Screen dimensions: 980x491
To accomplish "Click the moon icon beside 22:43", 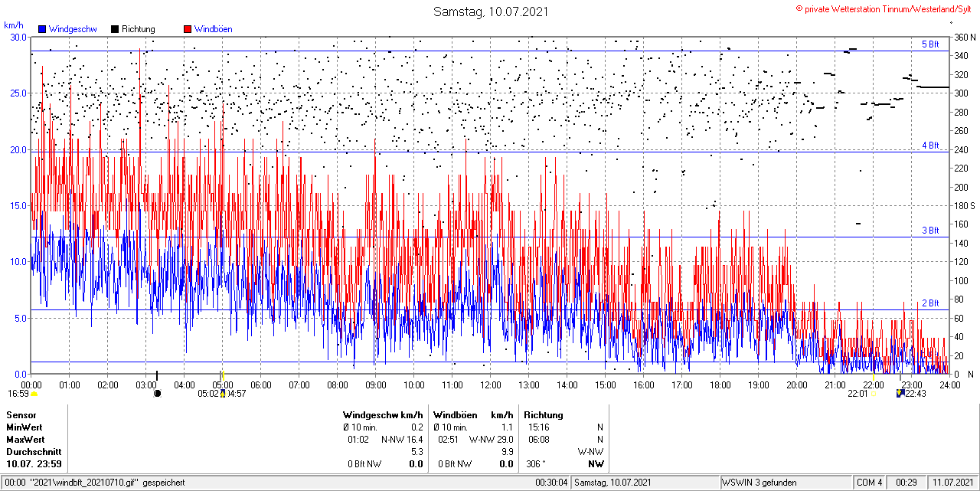I will pyautogui.click(x=900, y=393).
